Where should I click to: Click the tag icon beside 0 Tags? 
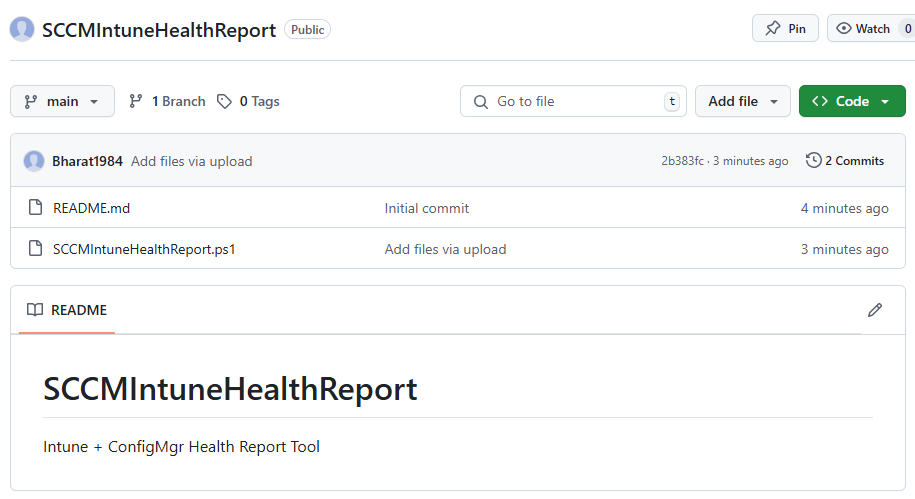(x=224, y=102)
